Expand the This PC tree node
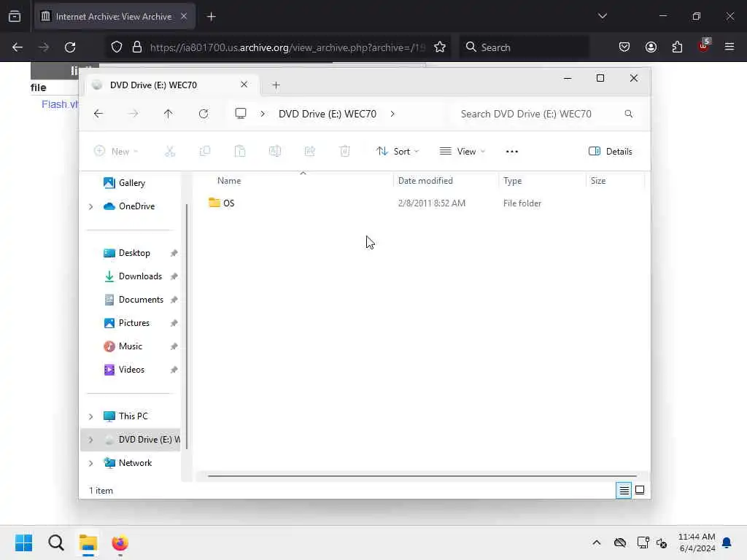Screen dimensions: 747x560 (x=90, y=416)
